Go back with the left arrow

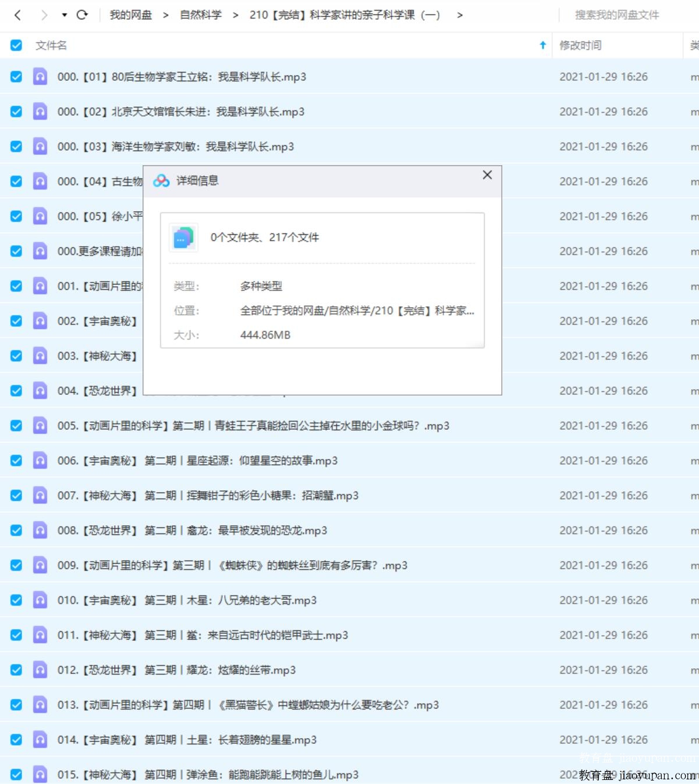pyautogui.click(x=17, y=15)
